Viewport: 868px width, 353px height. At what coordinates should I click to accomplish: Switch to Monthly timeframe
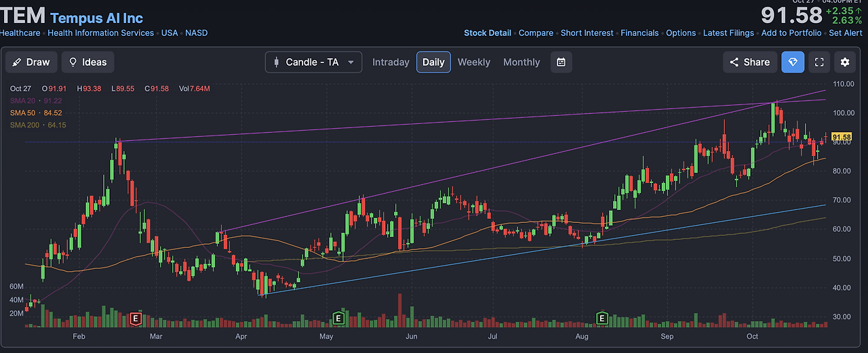[521, 62]
